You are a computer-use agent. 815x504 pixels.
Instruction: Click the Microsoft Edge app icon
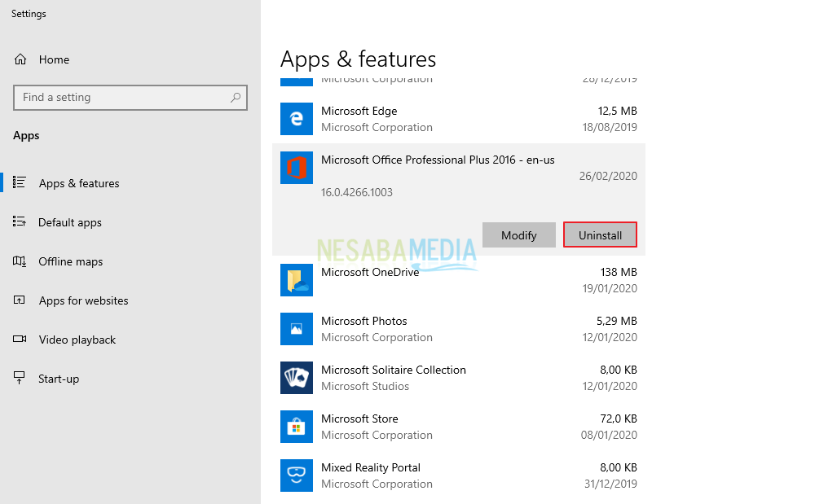click(296, 119)
